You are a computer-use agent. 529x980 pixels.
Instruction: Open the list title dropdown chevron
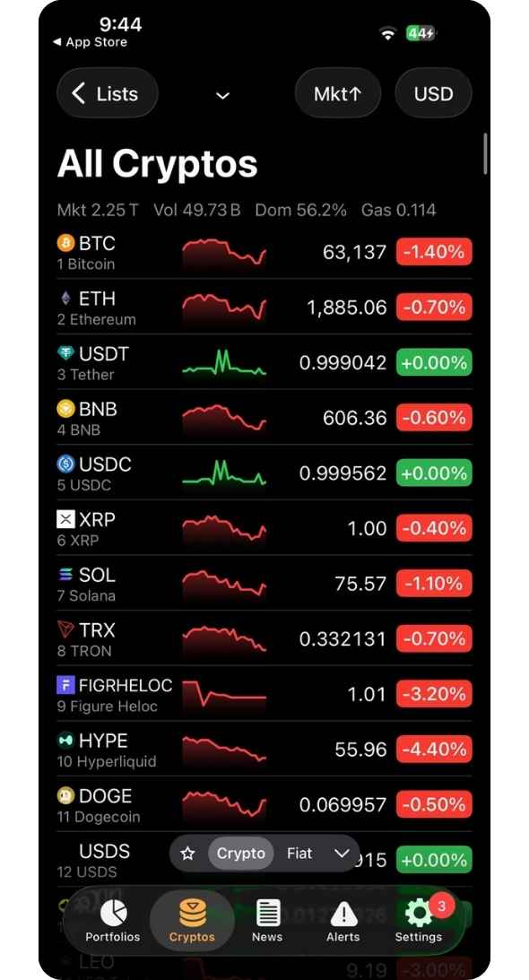point(222,96)
